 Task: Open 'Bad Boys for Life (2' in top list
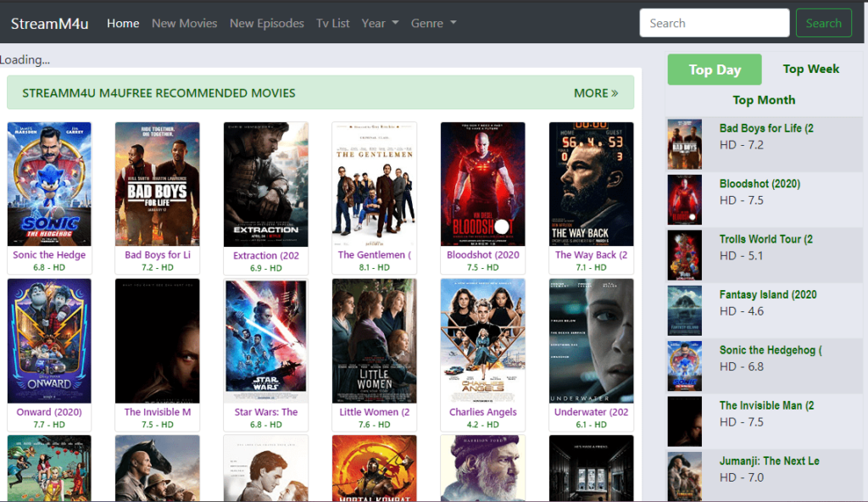click(766, 129)
